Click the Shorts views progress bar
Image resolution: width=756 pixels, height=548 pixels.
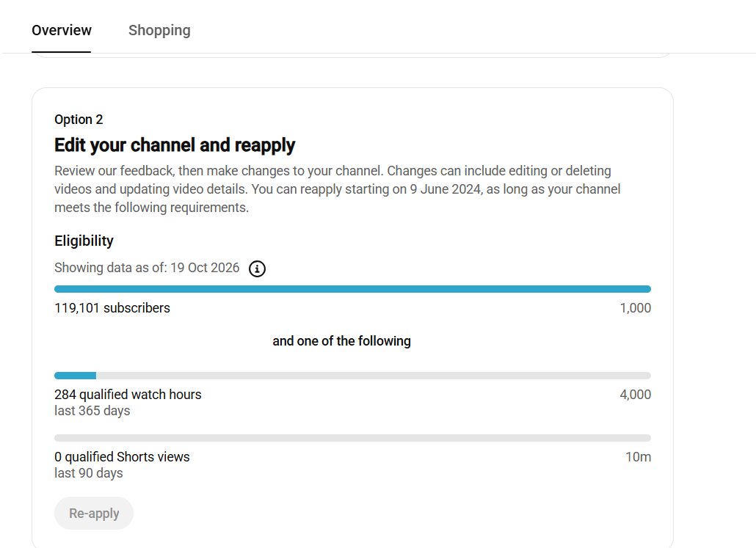tap(352, 438)
